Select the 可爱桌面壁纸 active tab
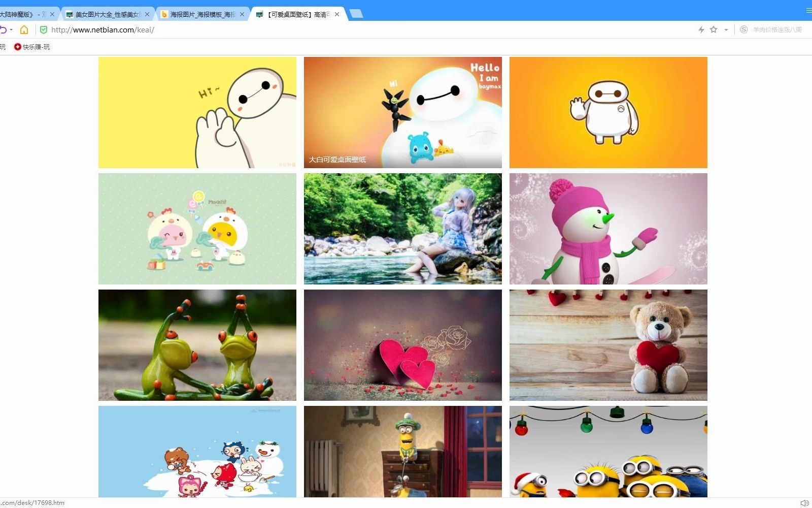812x508 pixels. point(298,14)
